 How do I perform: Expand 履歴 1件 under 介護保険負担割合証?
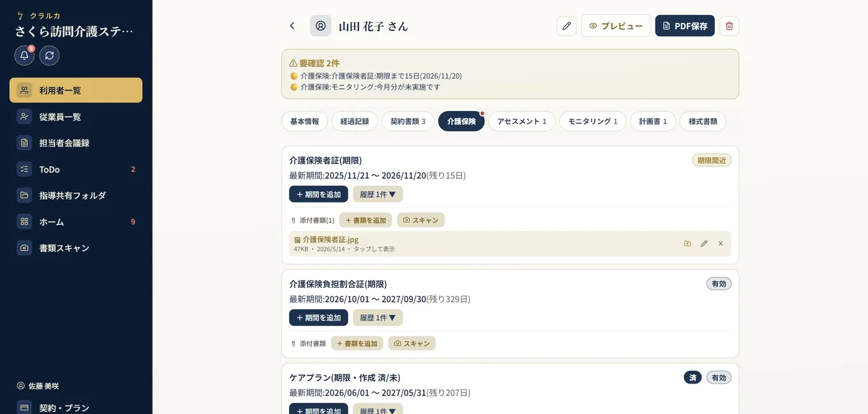pyautogui.click(x=378, y=318)
